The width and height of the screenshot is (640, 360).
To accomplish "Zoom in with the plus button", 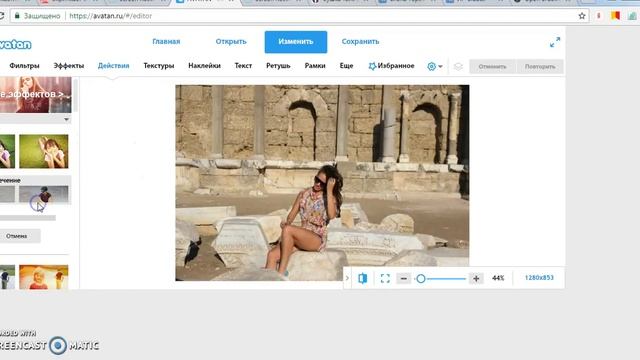I will click(476, 278).
